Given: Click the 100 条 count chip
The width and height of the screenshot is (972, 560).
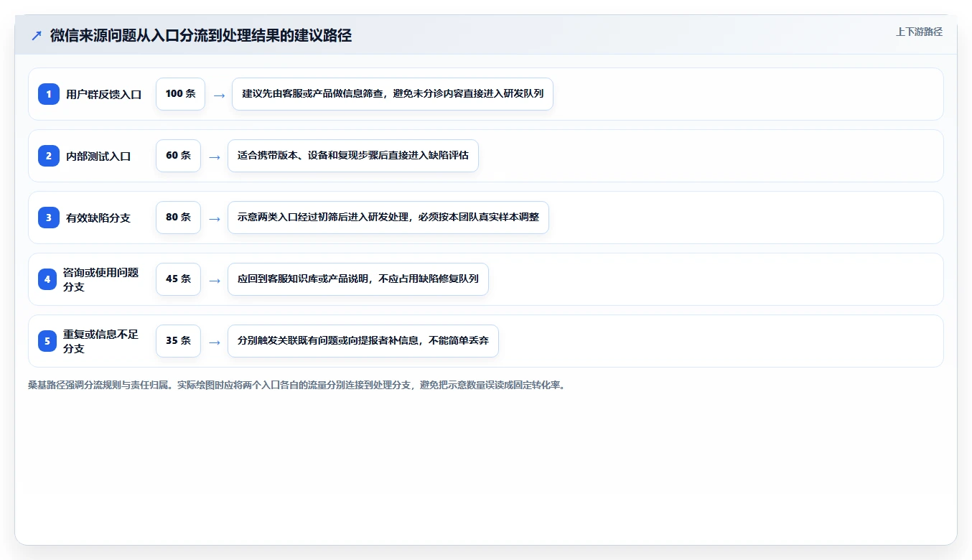Looking at the screenshot, I should pos(180,94).
